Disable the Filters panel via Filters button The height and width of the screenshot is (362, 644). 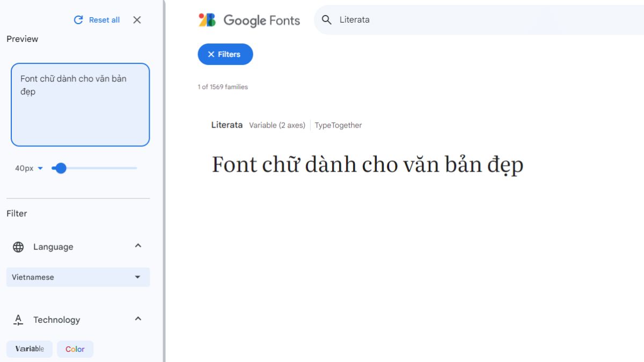click(x=225, y=54)
